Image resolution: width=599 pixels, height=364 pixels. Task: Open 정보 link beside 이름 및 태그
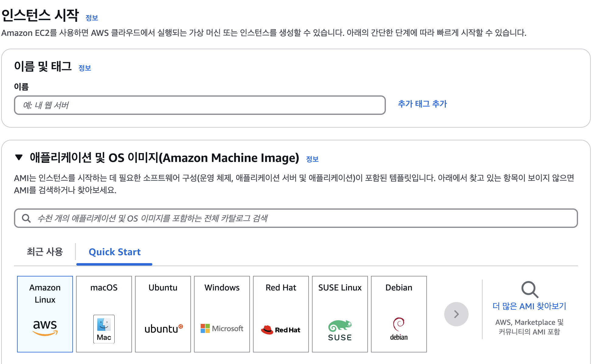85,68
